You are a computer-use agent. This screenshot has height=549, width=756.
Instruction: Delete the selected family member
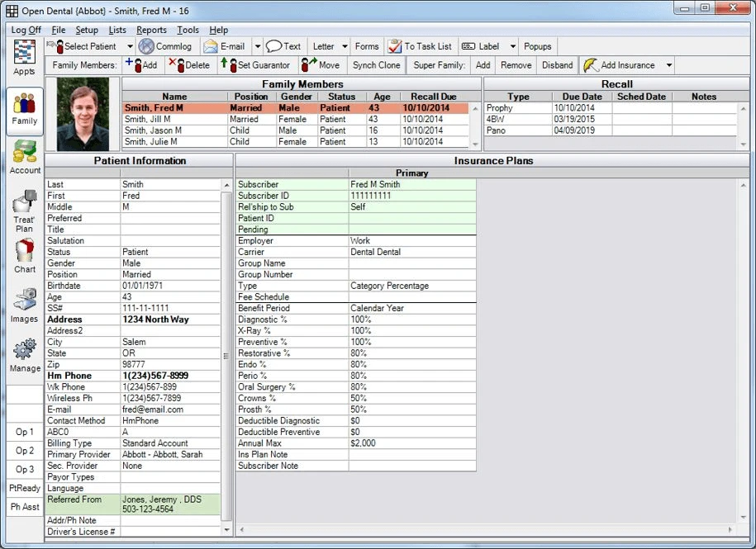click(189, 65)
